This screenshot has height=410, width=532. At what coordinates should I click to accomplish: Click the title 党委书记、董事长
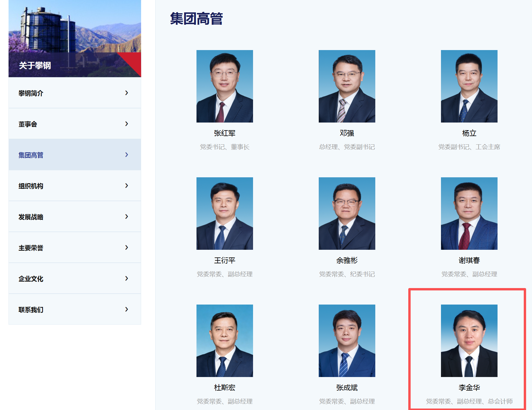225,147
